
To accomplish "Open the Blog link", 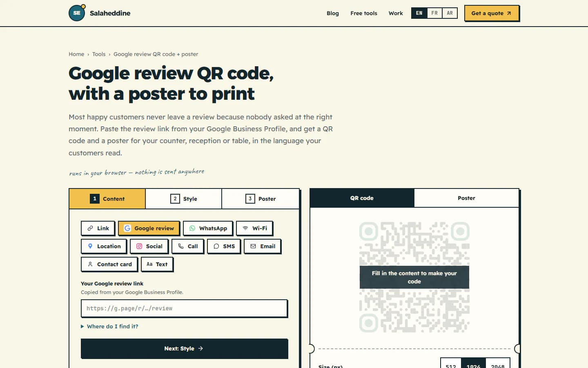I will (x=333, y=13).
